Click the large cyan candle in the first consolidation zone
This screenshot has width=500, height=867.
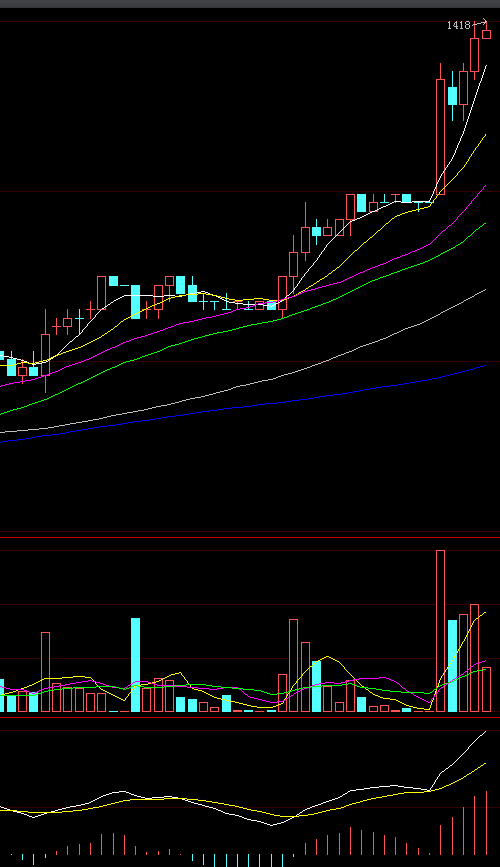point(136,302)
